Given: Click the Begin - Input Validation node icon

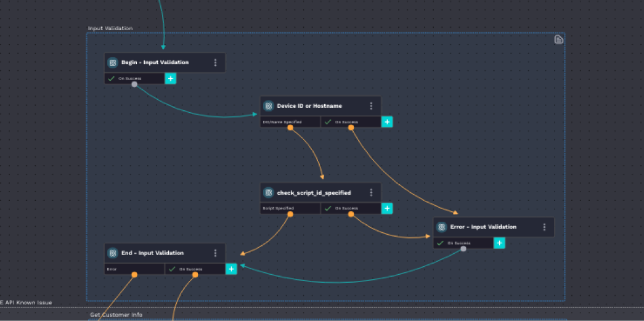Looking at the screenshot, I should click(113, 62).
